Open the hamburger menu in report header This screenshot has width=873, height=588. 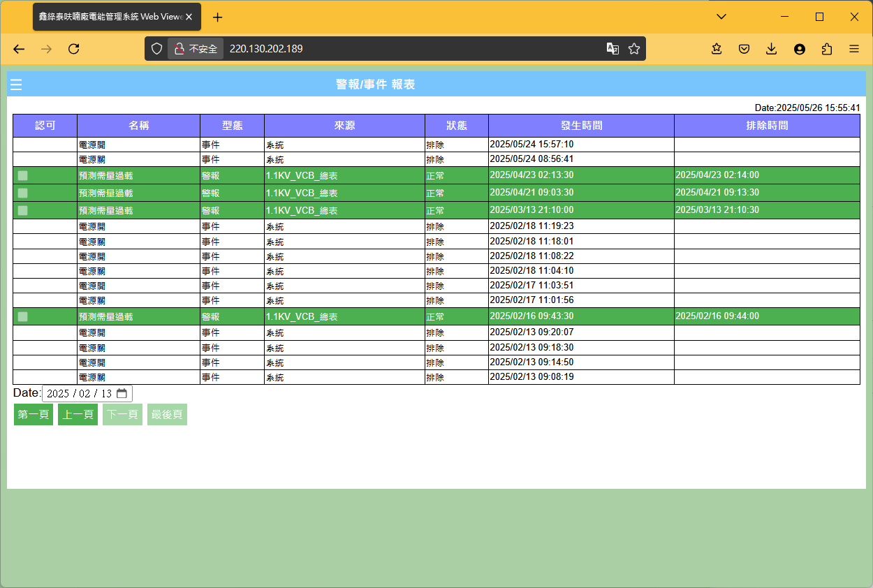point(16,84)
